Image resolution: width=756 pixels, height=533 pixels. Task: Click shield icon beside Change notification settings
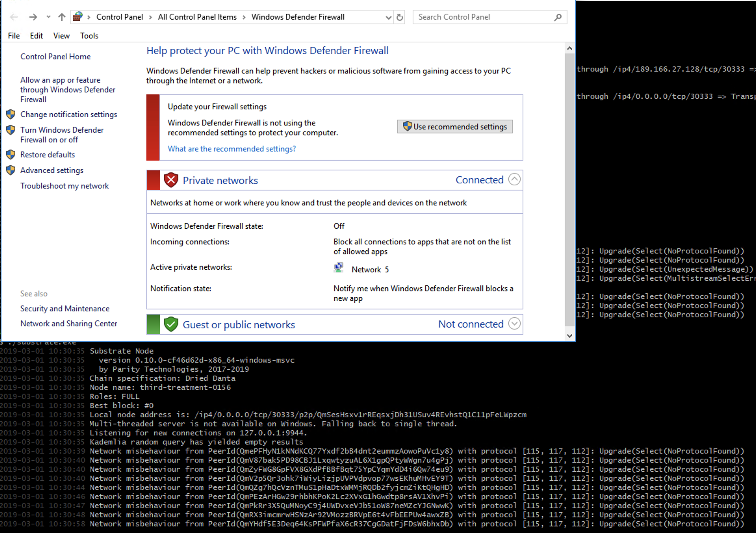coord(10,114)
